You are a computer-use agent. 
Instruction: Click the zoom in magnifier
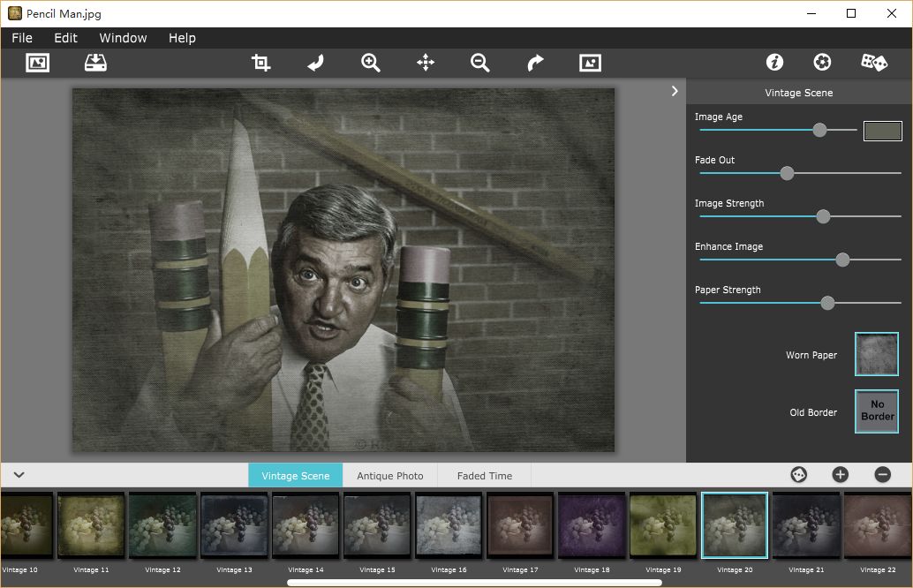(371, 63)
